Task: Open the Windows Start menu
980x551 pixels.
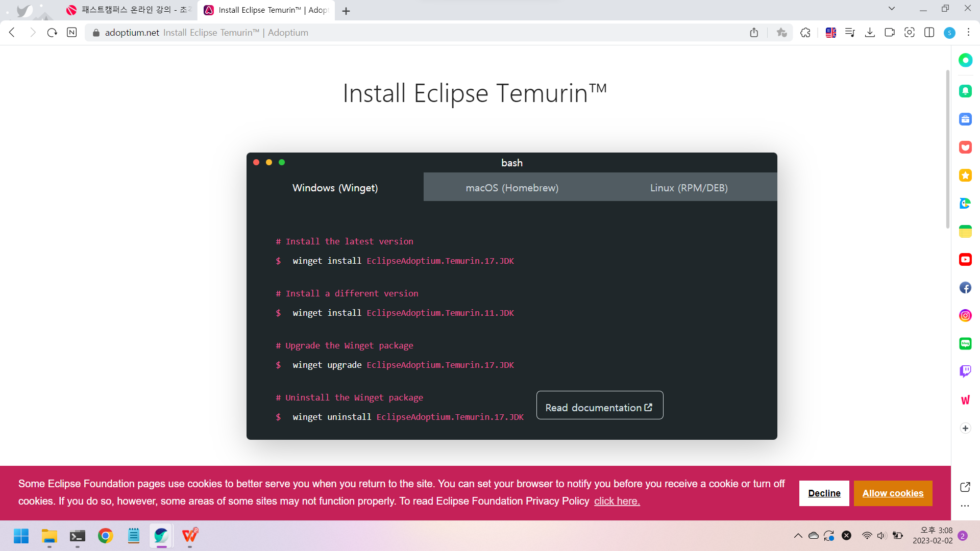Action: click(x=21, y=536)
